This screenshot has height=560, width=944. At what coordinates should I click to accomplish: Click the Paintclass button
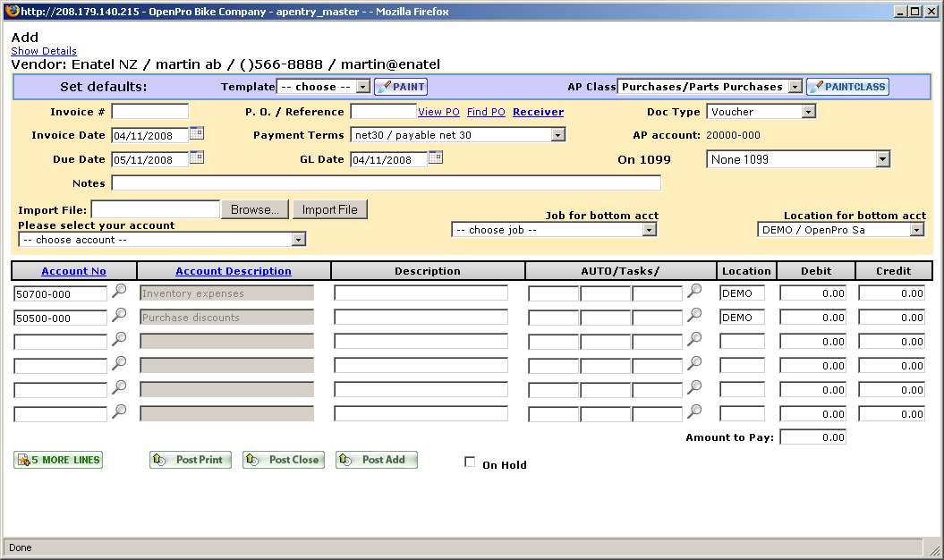click(x=846, y=87)
